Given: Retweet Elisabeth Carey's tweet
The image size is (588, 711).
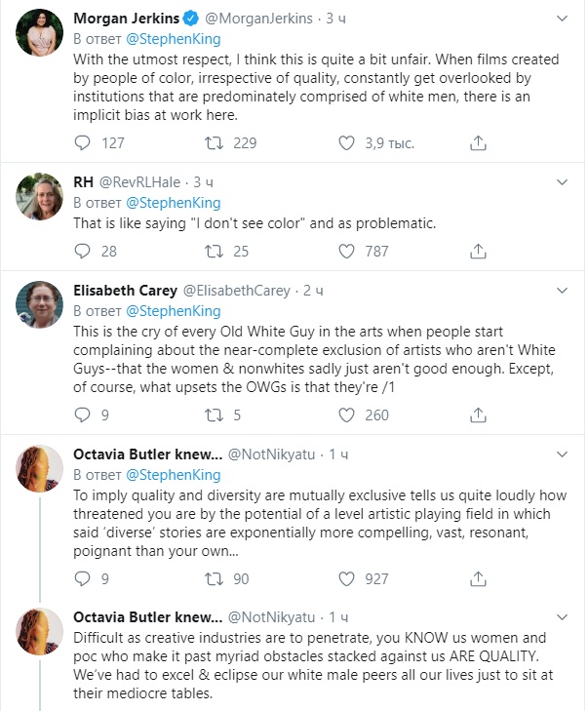Looking at the screenshot, I should (x=214, y=415).
